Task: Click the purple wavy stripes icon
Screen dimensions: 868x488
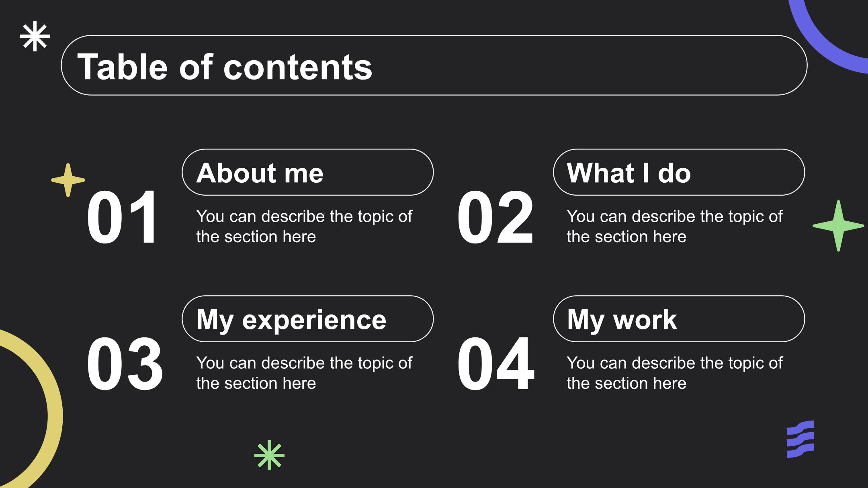Action: click(x=800, y=439)
